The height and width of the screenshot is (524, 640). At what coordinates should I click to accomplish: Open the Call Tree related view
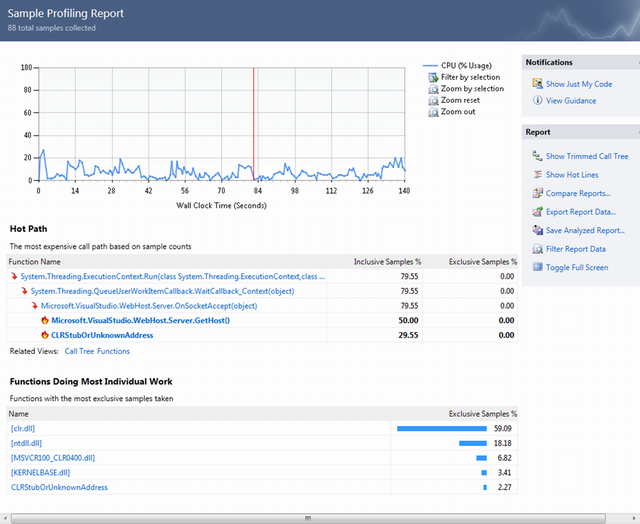79,351
